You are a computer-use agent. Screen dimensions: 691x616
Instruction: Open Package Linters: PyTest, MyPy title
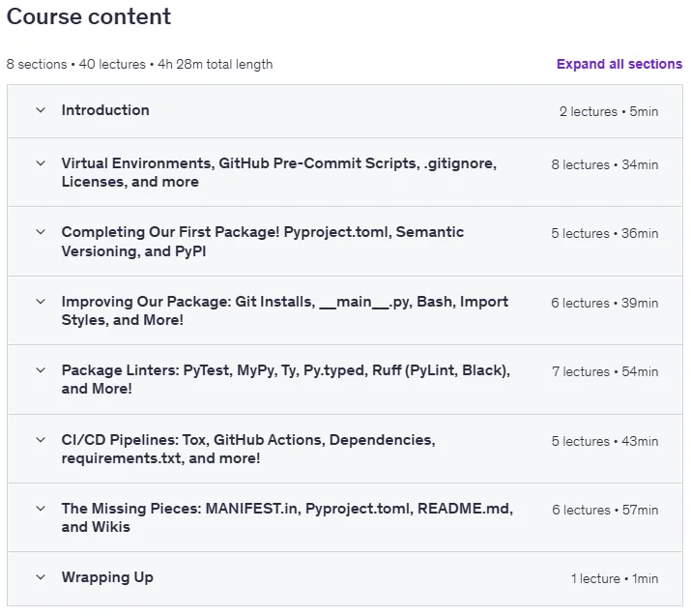285,380
